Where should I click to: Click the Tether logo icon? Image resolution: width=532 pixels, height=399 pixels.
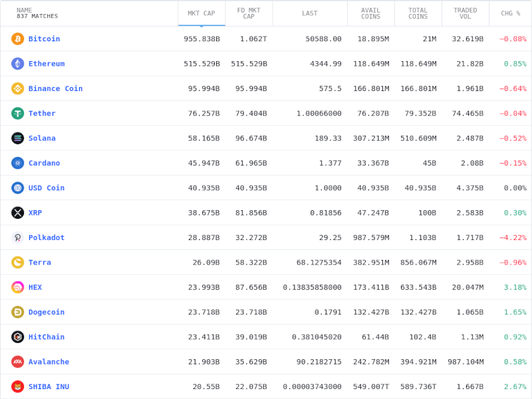coord(17,113)
